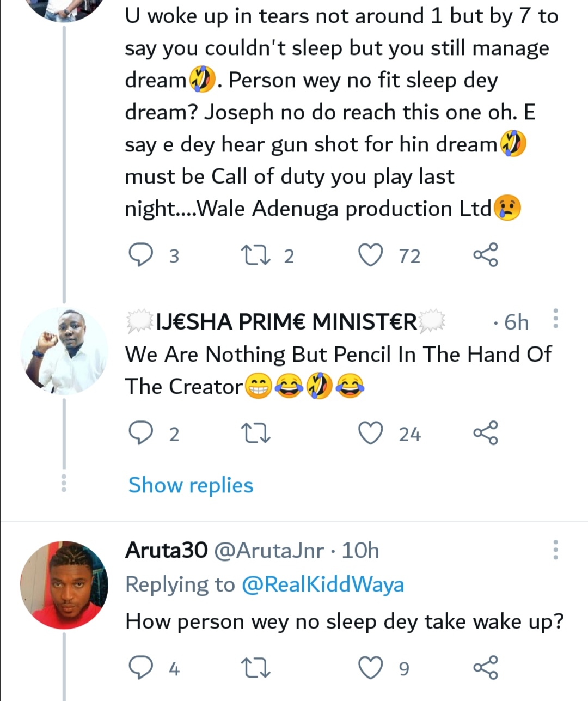The image size is (588, 701).
Task: Like the tweet with 24 likes
Action: (371, 434)
